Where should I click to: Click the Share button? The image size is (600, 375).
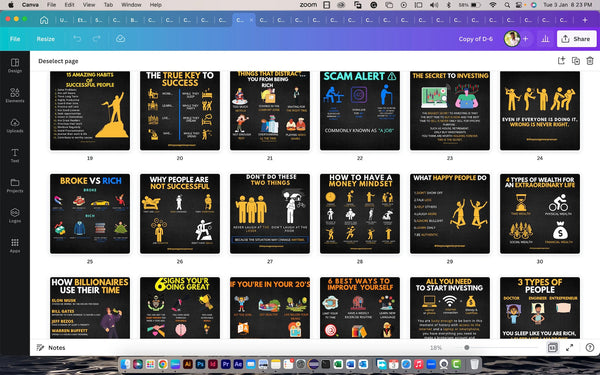point(576,39)
